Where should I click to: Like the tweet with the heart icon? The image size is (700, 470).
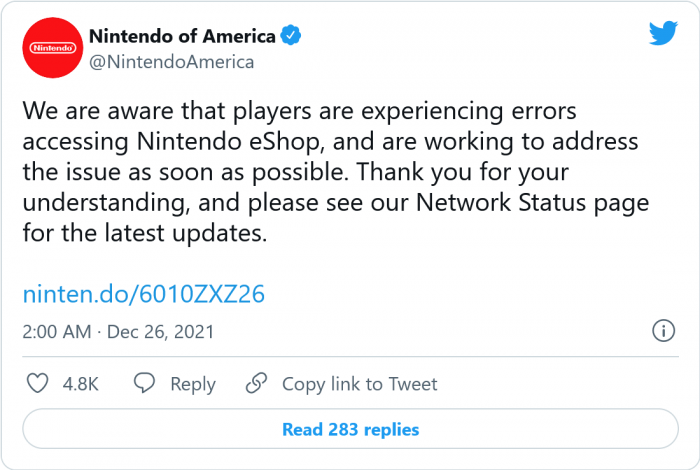click(37, 383)
